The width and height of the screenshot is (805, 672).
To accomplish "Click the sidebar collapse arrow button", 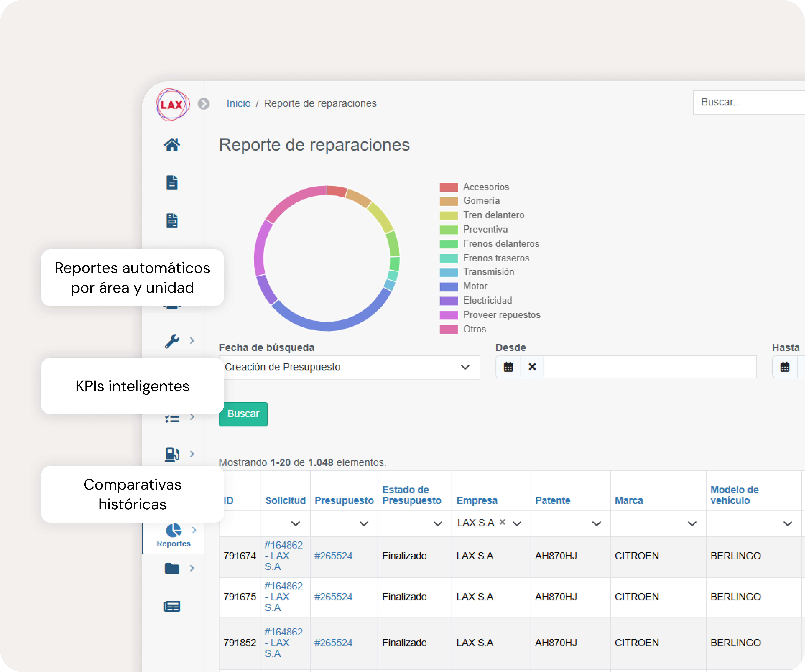I will (x=203, y=104).
